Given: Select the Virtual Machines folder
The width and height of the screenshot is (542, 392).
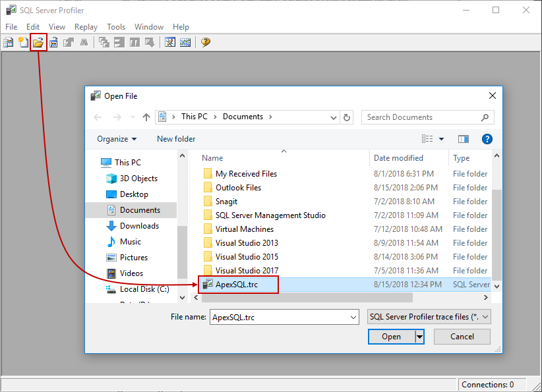Looking at the screenshot, I should pyautogui.click(x=239, y=229).
